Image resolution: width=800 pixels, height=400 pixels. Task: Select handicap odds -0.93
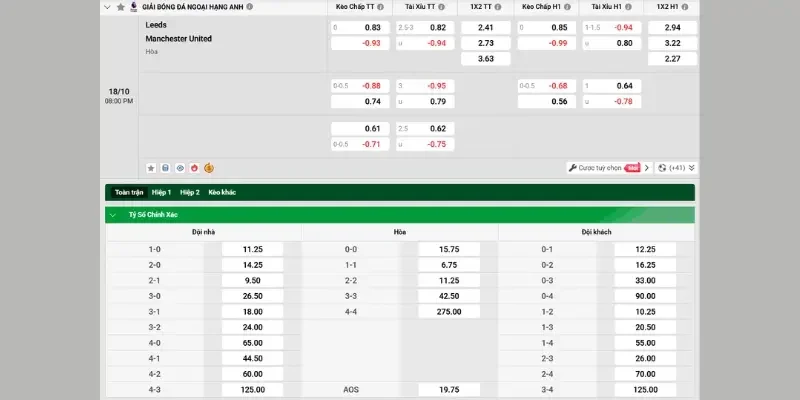[360, 43]
